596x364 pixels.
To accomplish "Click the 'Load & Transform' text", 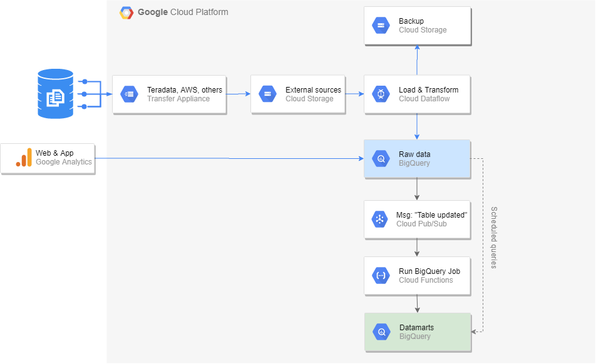I will (428, 90).
